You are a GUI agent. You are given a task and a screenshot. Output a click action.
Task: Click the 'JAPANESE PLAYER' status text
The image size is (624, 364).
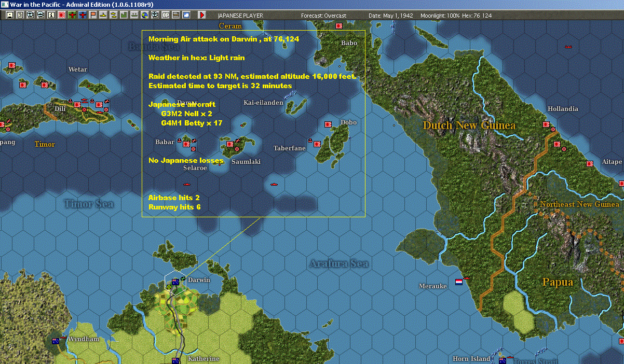click(x=240, y=16)
